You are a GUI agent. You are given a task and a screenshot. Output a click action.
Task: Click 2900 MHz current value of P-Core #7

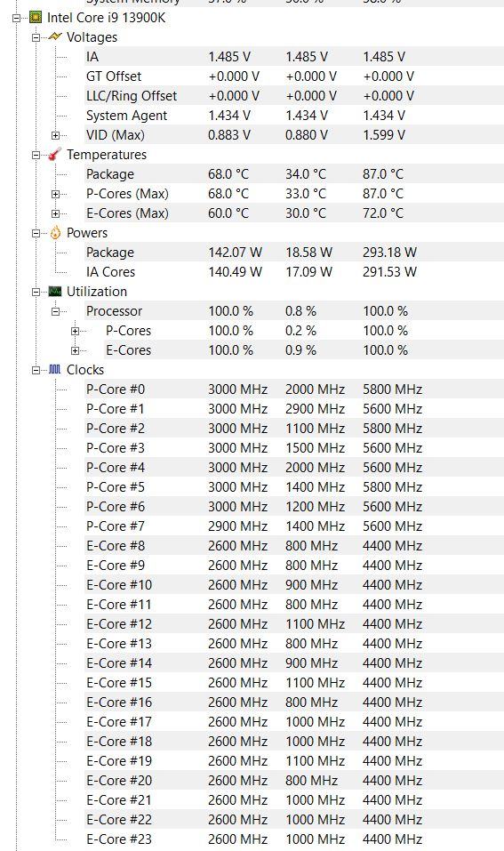237,526
